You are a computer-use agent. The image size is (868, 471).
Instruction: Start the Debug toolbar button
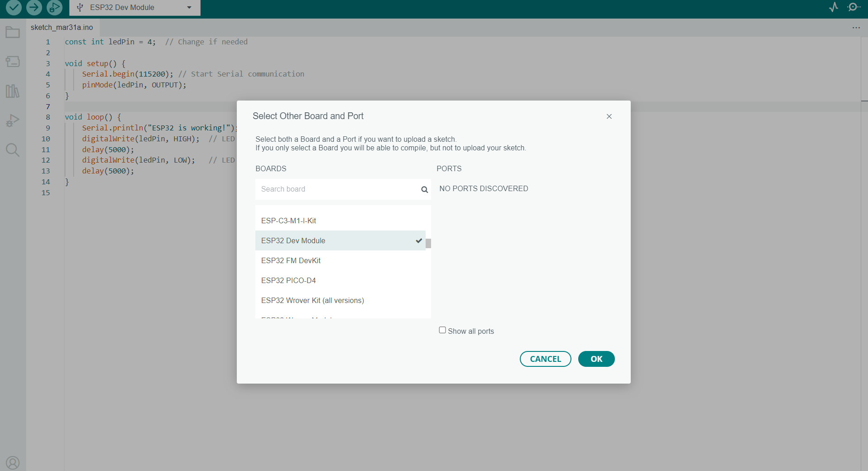(54, 7)
